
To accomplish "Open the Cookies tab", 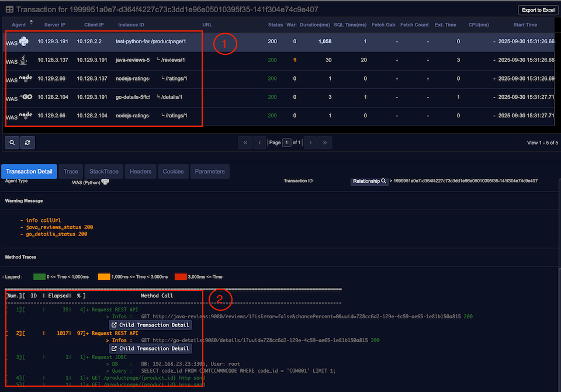I will point(173,172).
